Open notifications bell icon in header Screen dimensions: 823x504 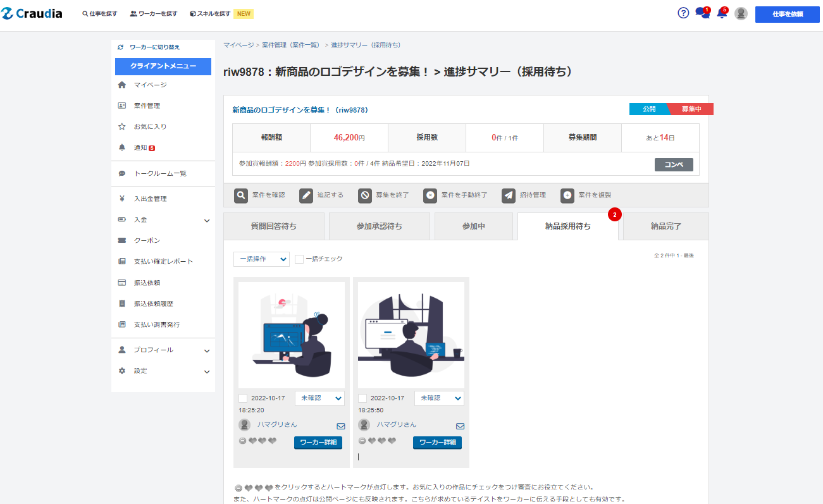tap(722, 13)
